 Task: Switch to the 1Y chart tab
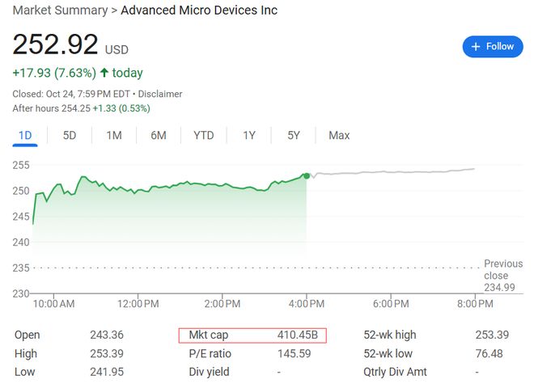click(249, 135)
